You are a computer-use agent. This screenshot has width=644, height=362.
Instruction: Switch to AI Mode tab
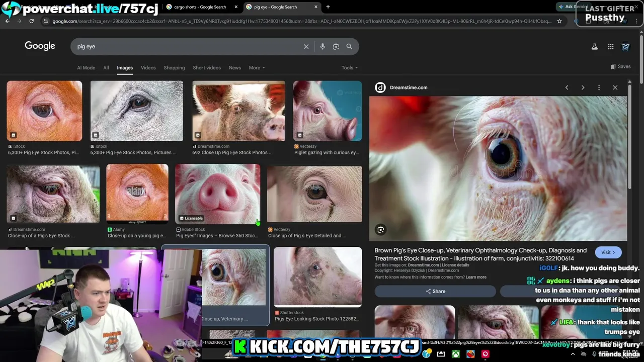[86, 68]
